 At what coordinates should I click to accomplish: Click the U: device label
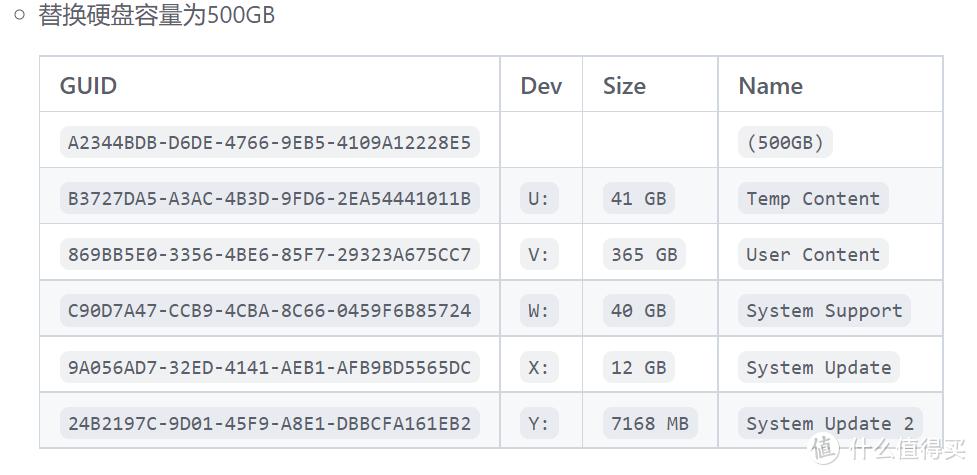(538, 198)
